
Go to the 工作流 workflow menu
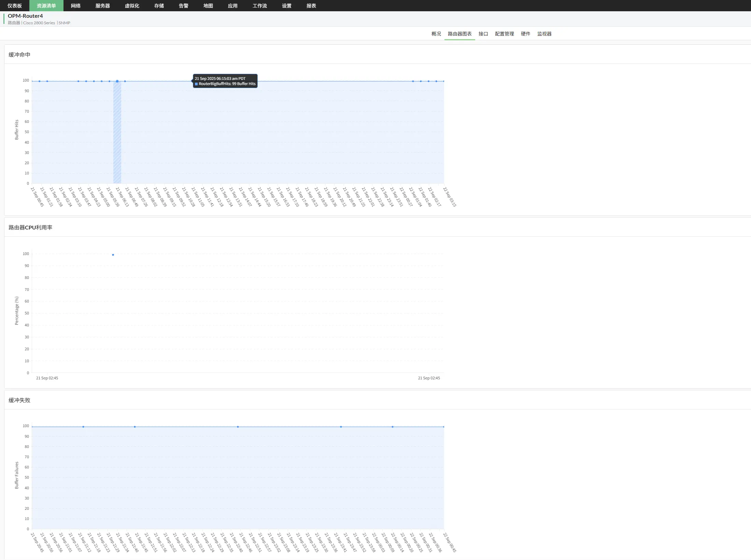point(260,6)
